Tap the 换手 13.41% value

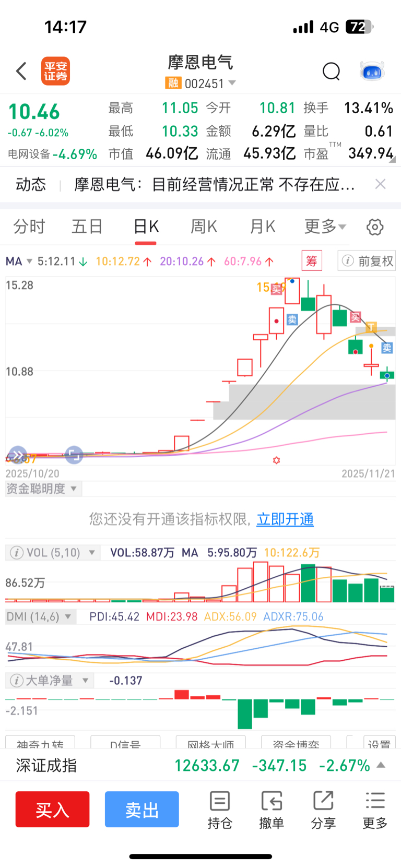(x=368, y=108)
